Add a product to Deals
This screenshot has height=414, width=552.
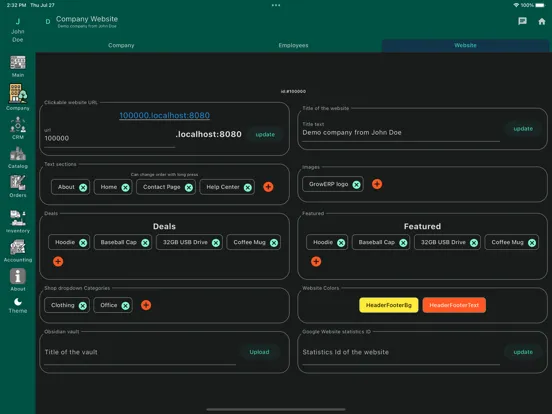pos(58,262)
